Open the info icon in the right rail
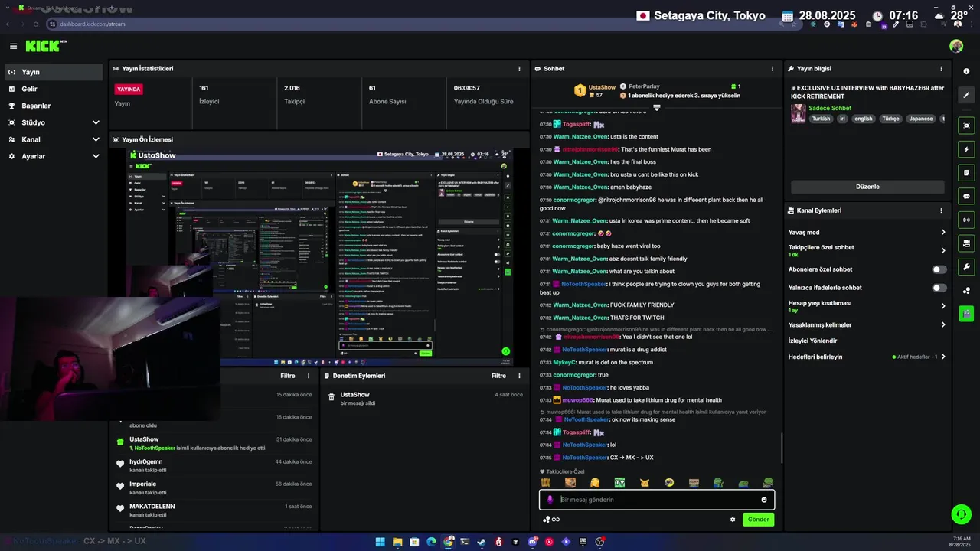Viewport: 980px width, 551px height. [x=966, y=71]
